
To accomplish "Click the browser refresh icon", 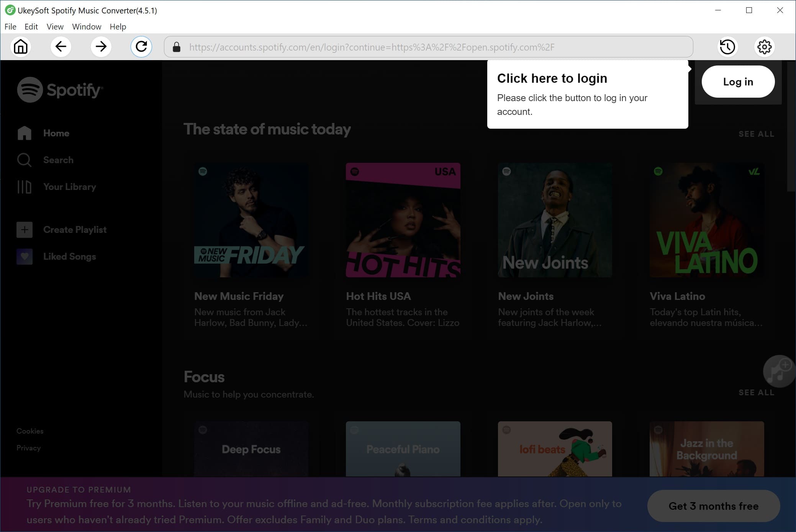I will [x=141, y=47].
